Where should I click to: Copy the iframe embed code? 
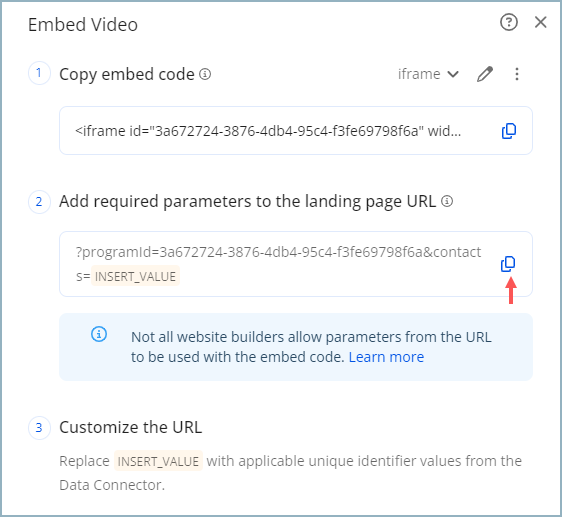(509, 131)
